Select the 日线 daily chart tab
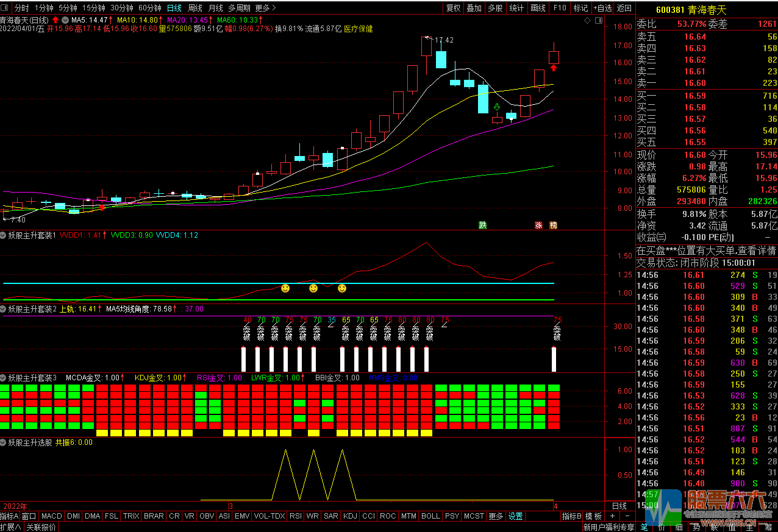This screenshot has width=778, height=532. [x=174, y=8]
